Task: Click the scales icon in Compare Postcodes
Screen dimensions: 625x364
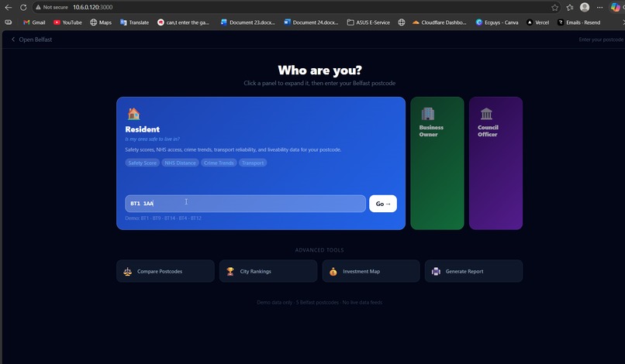Action: point(127,271)
